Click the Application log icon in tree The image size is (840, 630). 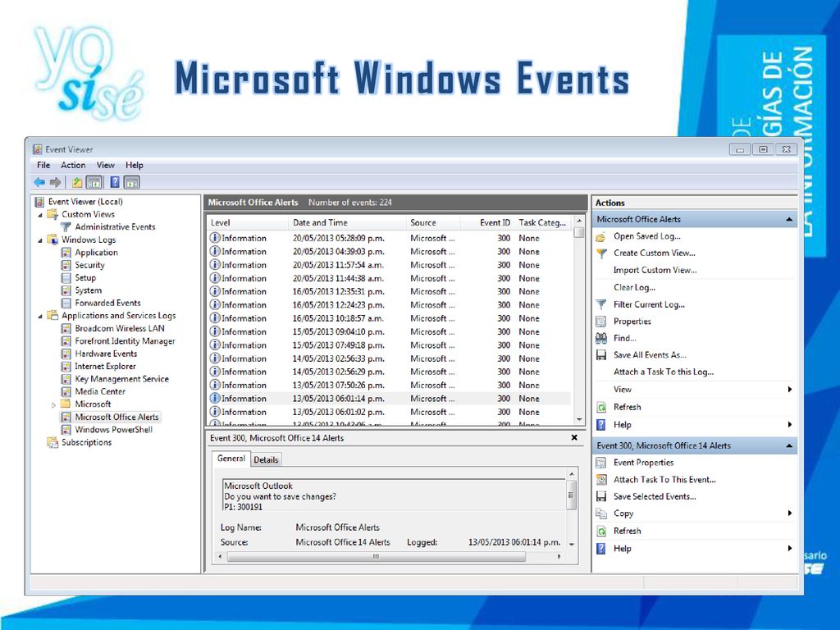[x=66, y=253]
